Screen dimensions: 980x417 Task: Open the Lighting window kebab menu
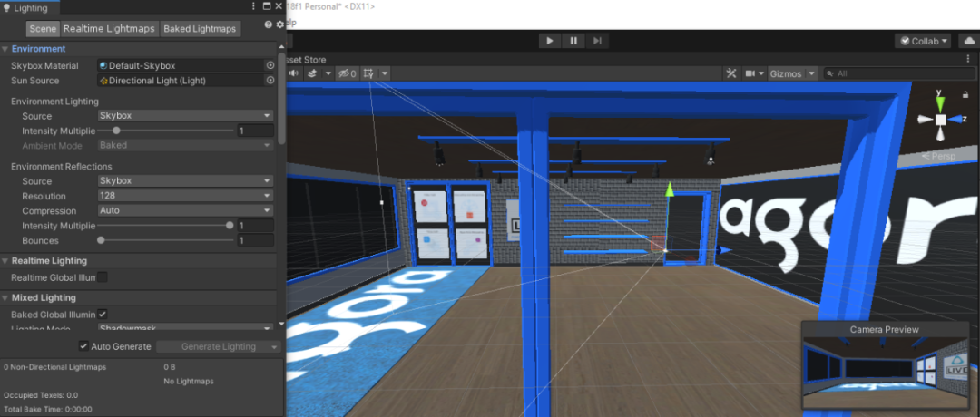point(253,6)
